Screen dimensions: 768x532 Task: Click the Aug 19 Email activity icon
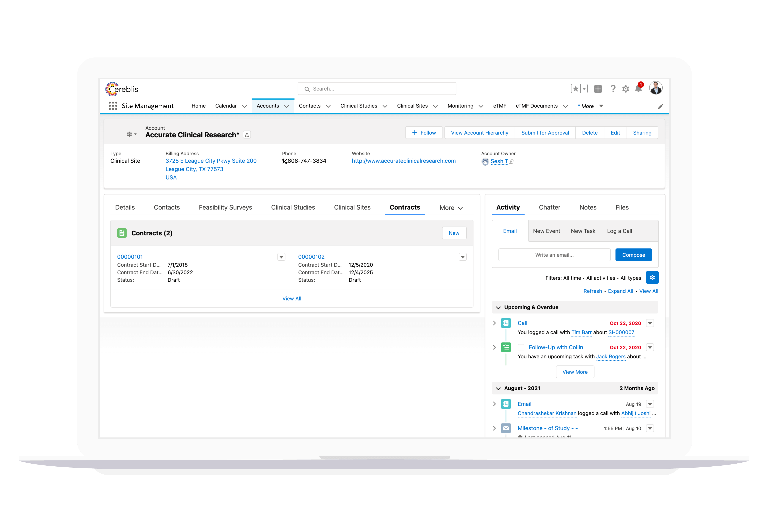coord(506,404)
